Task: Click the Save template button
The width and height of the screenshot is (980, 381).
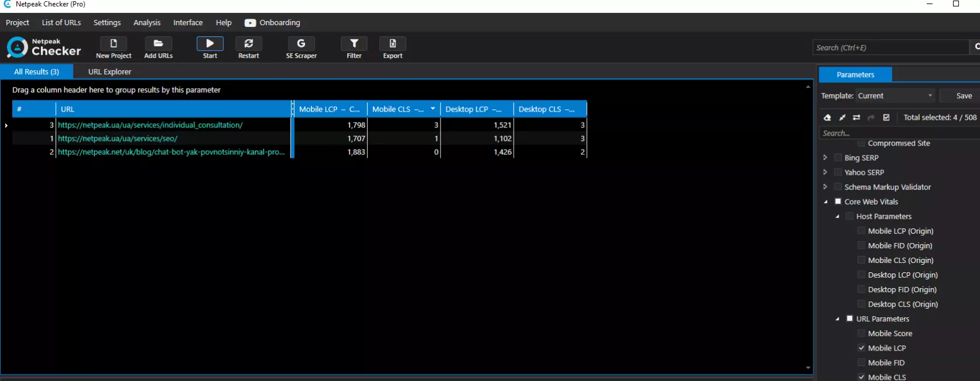Action: 964,96
